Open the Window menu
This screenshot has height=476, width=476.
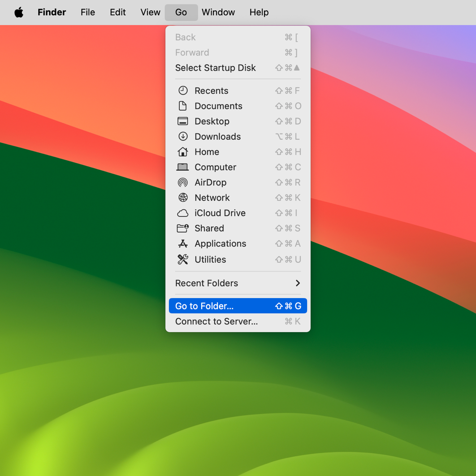pyautogui.click(x=218, y=12)
